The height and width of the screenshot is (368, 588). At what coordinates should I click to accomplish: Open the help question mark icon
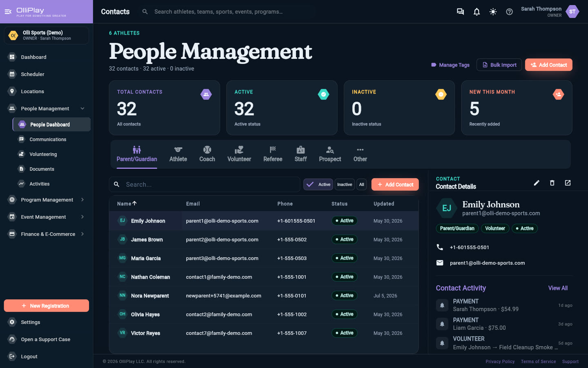[x=509, y=11]
